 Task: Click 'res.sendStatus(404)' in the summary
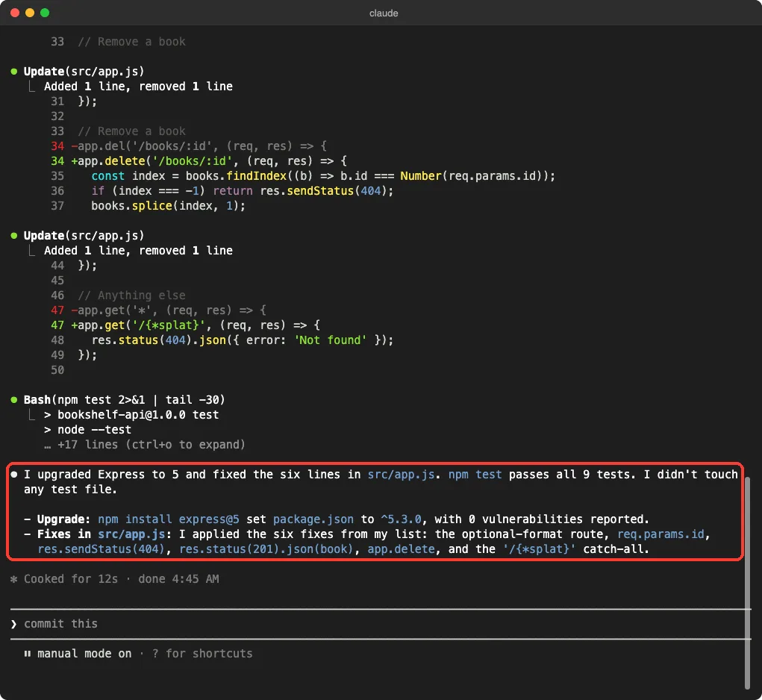[101, 549]
